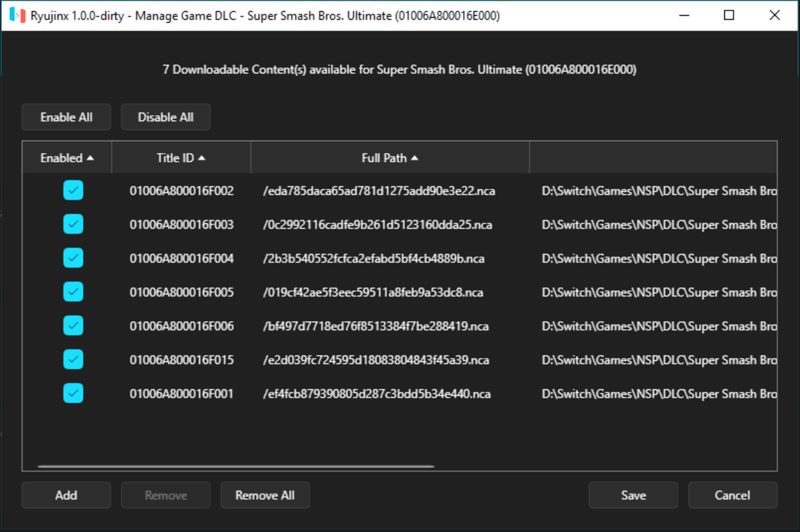Image resolution: width=800 pixels, height=532 pixels.
Task: Select title ID 01006A800016F002
Action: pyautogui.click(x=182, y=192)
